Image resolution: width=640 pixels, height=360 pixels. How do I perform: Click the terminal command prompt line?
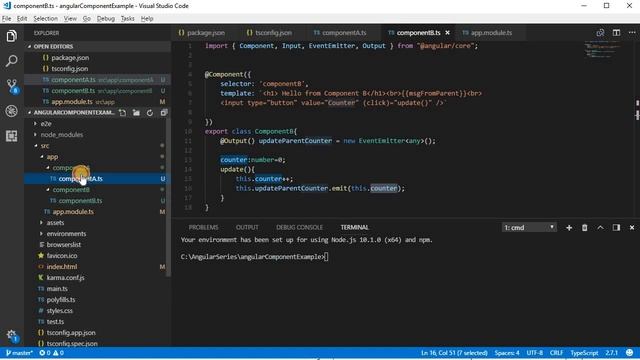tap(254, 257)
